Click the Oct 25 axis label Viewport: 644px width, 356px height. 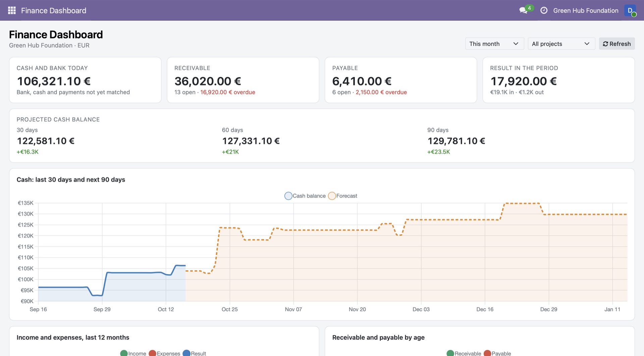[x=230, y=309]
